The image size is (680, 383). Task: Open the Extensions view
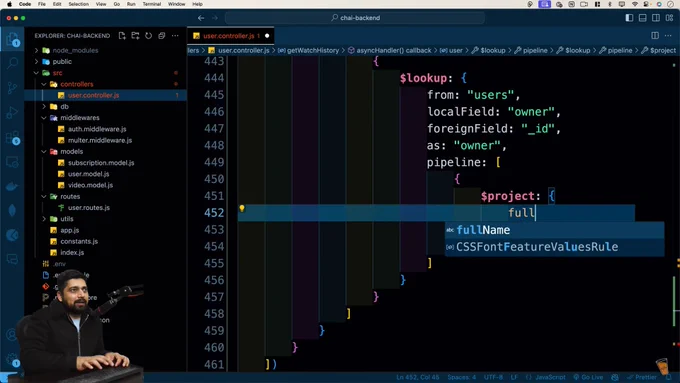(12, 138)
